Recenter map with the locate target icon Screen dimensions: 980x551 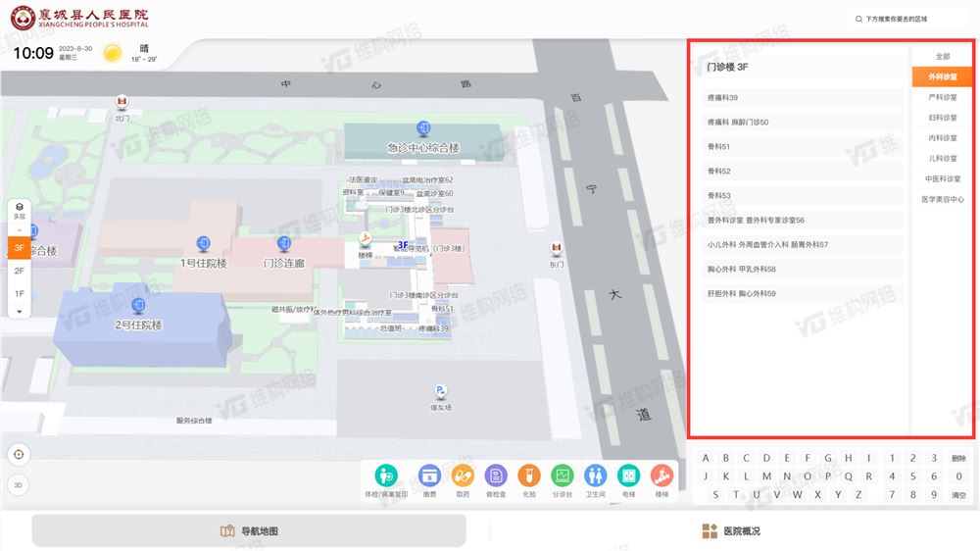19,454
